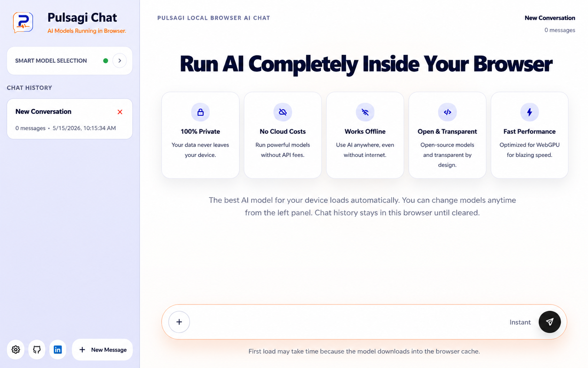Click the green model status indicator
Screen dimensions: 588x368
pos(106,60)
